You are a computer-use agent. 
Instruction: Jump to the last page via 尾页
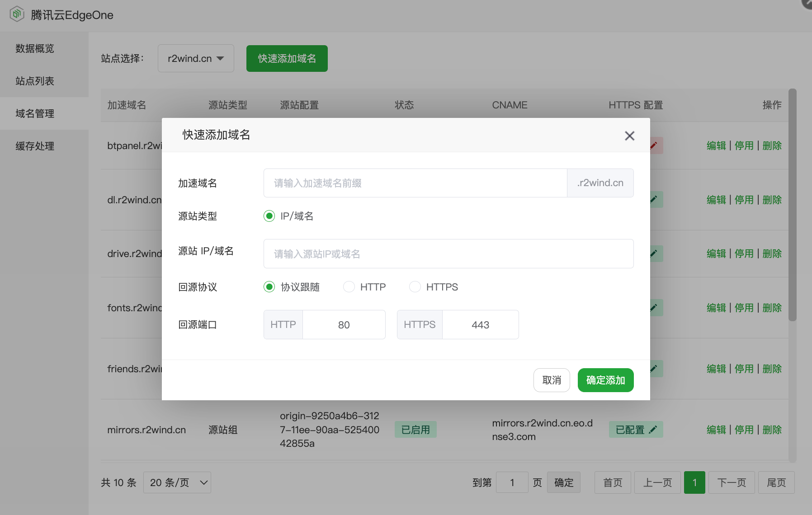(776, 482)
